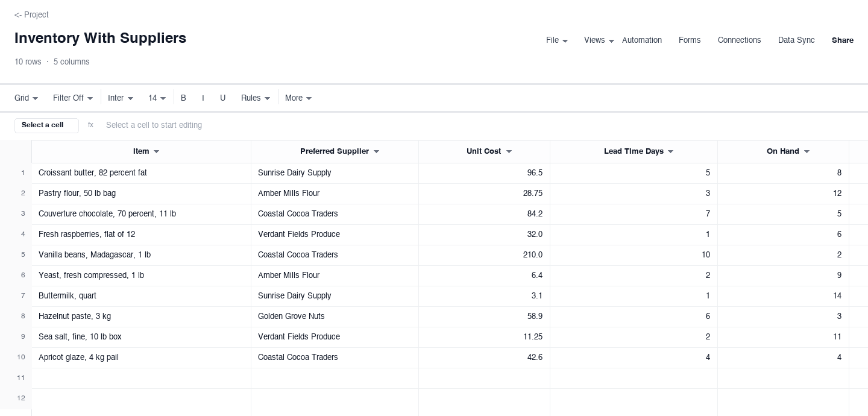Viewport: 868px width, 416px height.
Task: Open the File menu
Action: click(557, 40)
